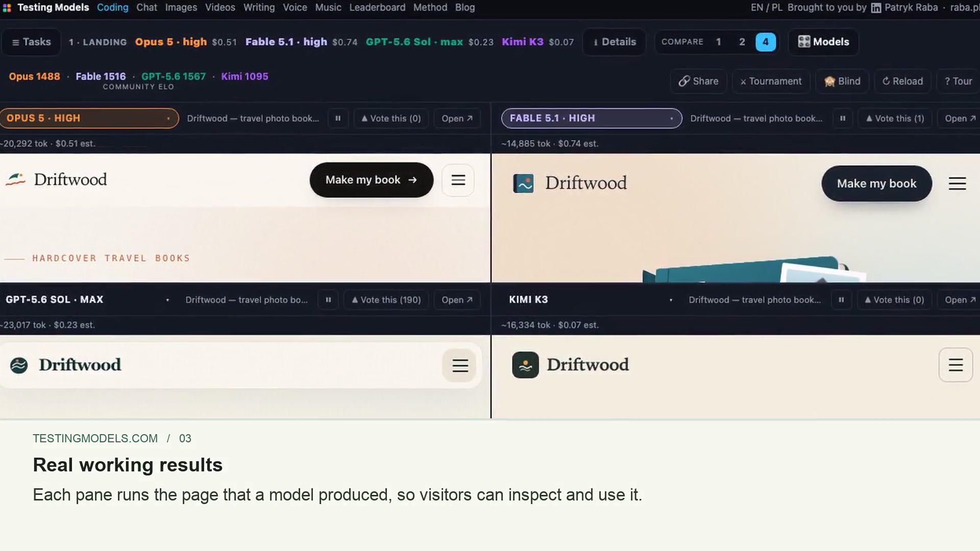Open hamburger menu in Opus 5 Driftwood page
The image size is (980, 551).
pos(458,180)
